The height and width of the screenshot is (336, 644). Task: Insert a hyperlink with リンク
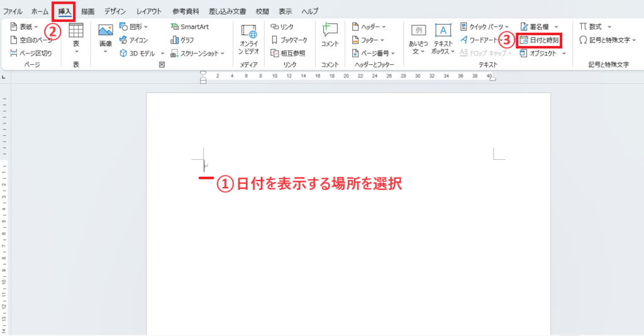pos(282,26)
